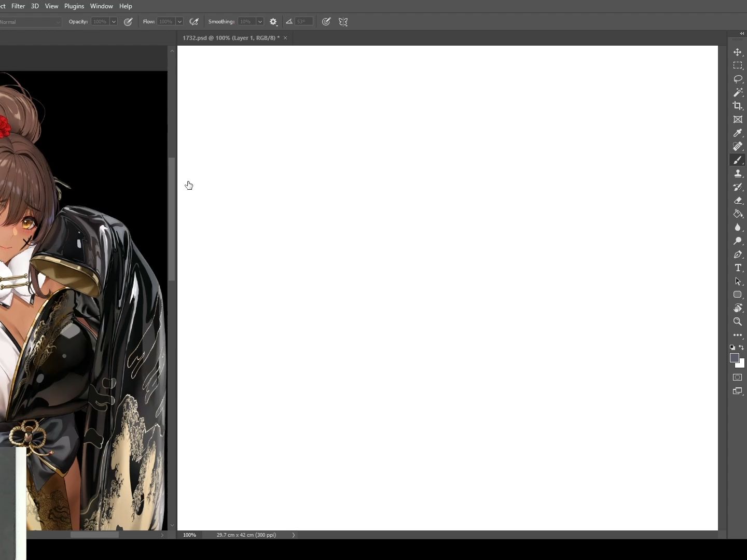Open the Edit Toolbar three-dots menu

click(x=737, y=335)
